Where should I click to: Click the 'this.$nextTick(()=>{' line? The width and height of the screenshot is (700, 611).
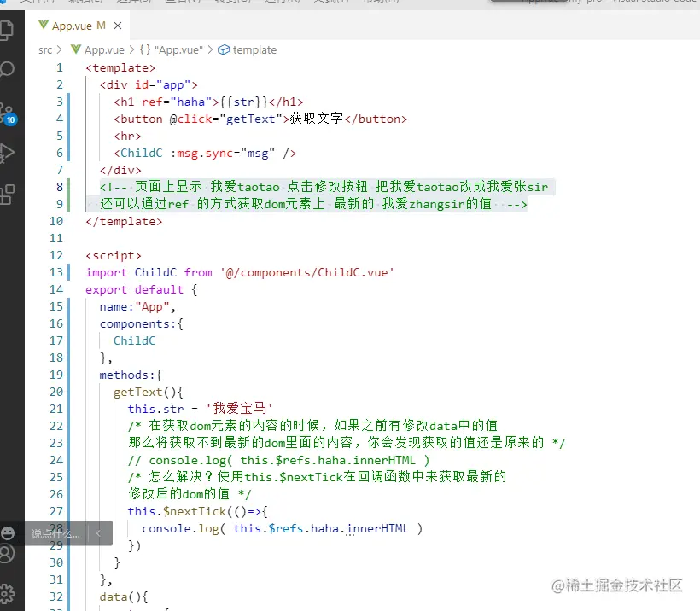(x=197, y=511)
